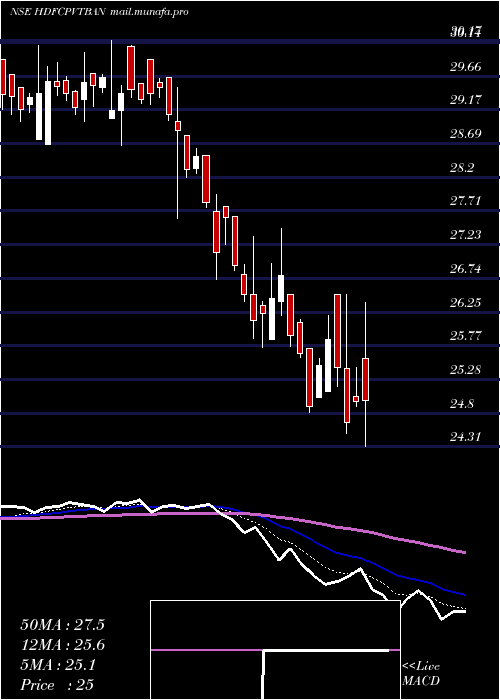
Task: Select the 29.17 price axis label
Action: click(466, 100)
